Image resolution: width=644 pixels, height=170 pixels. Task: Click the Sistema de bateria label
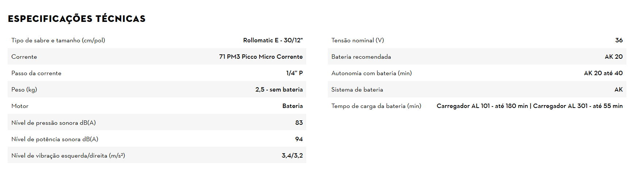(357, 89)
